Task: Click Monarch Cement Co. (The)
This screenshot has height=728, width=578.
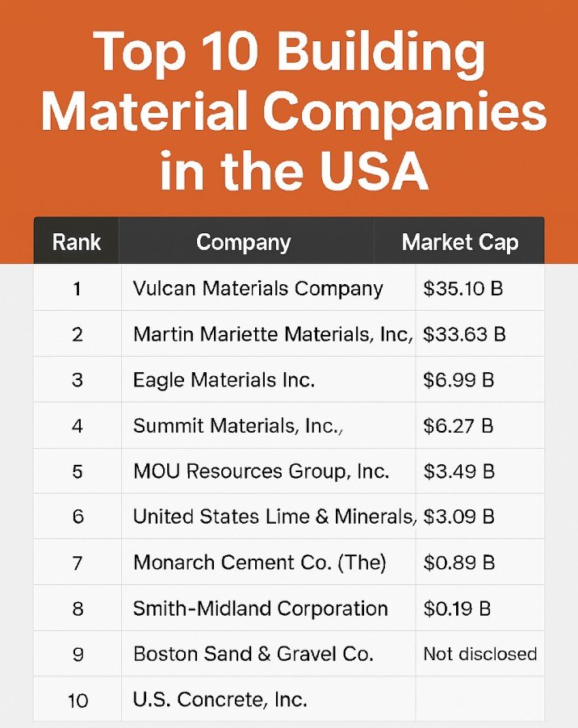Action: coord(259,562)
